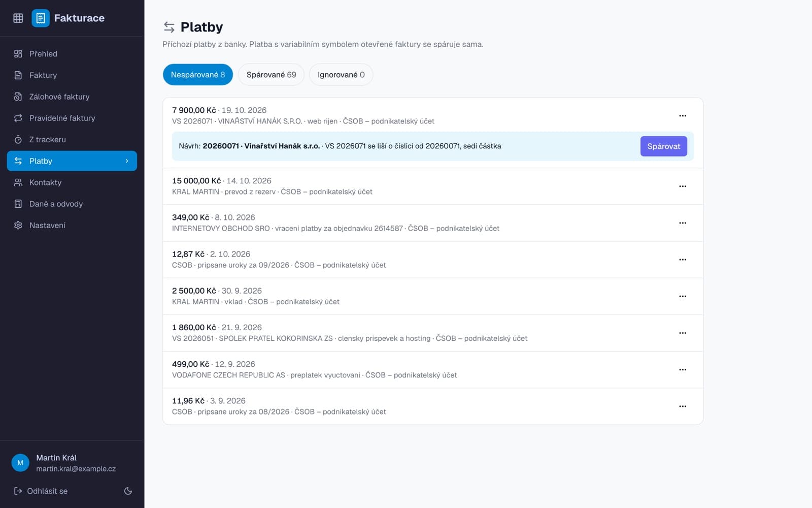Switch to the Spárované 69 tab
Image resolution: width=812 pixels, height=508 pixels.
[271, 75]
